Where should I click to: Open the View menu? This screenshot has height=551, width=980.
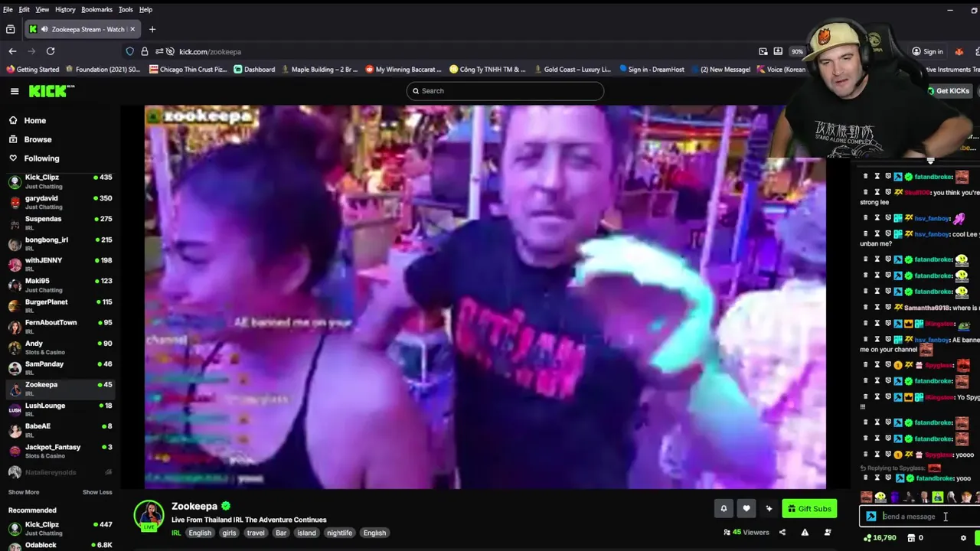point(42,9)
